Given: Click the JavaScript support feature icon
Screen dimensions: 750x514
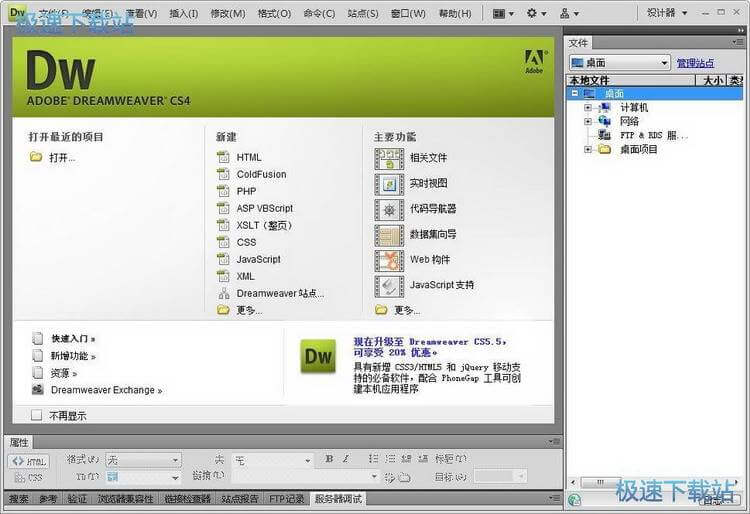Looking at the screenshot, I should pos(389,286).
